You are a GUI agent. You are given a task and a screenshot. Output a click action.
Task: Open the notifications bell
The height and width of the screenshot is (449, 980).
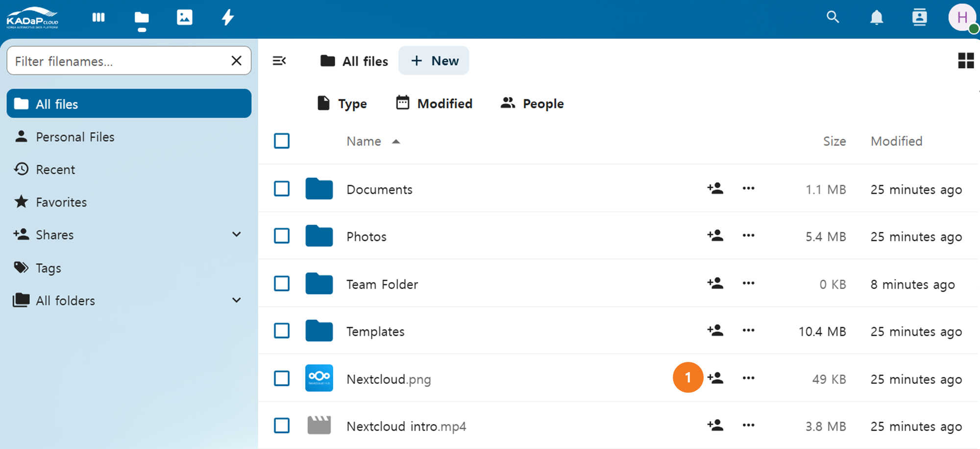click(x=876, y=18)
